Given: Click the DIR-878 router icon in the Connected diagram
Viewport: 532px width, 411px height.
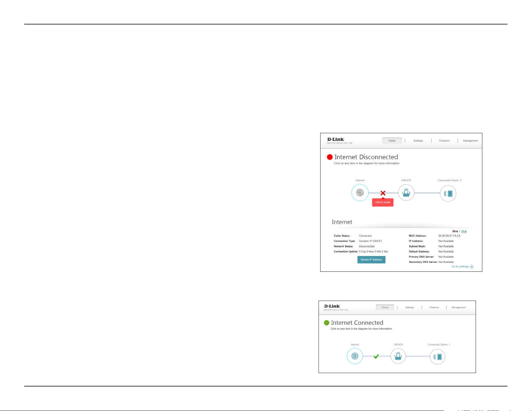Looking at the screenshot, I should point(398,356).
